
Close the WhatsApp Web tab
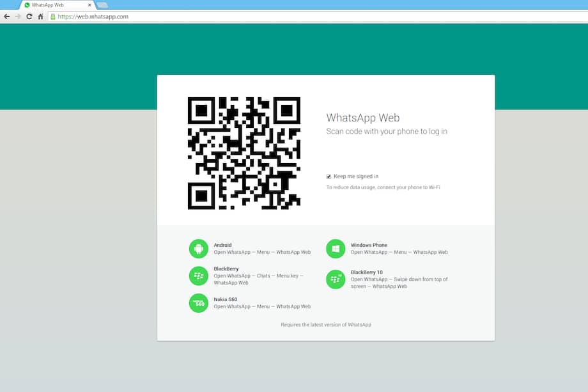click(x=89, y=4)
